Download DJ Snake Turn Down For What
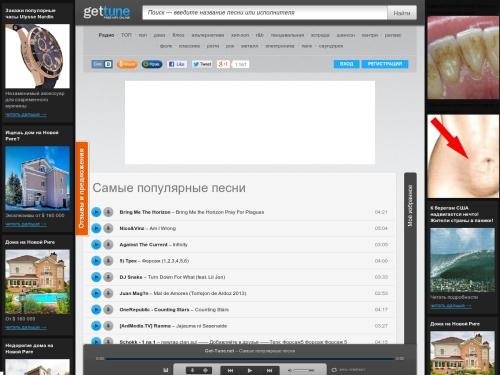Image resolution: width=500 pixels, height=375 pixels. (108, 277)
